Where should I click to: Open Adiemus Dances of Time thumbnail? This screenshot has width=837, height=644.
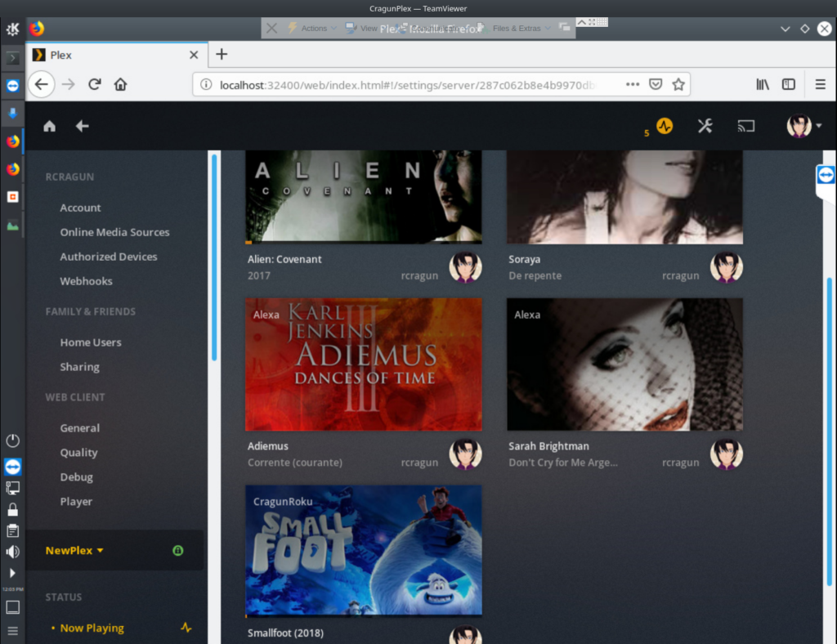364,364
